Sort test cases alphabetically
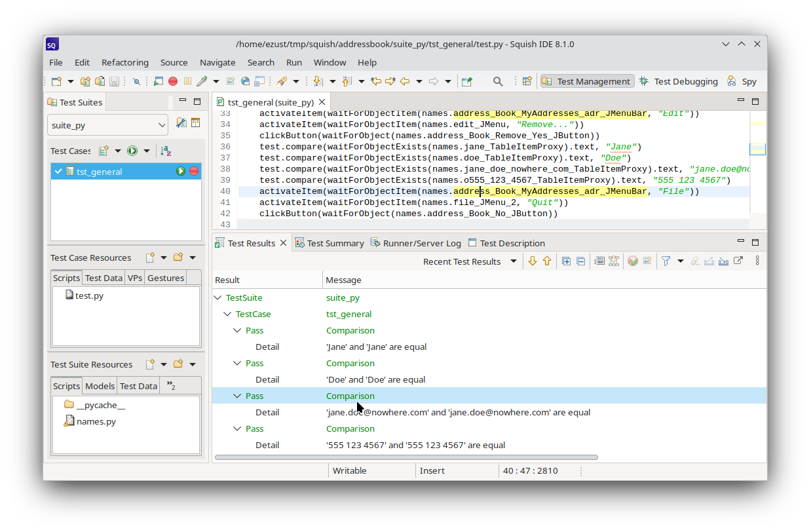The width and height of the screenshot is (811, 532). tap(166, 151)
